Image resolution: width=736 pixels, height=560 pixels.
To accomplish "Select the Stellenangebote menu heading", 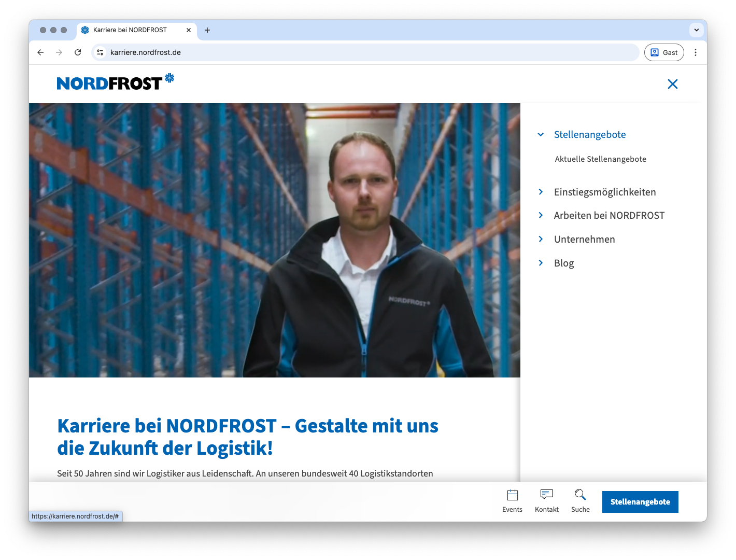I will (x=590, y=135).
